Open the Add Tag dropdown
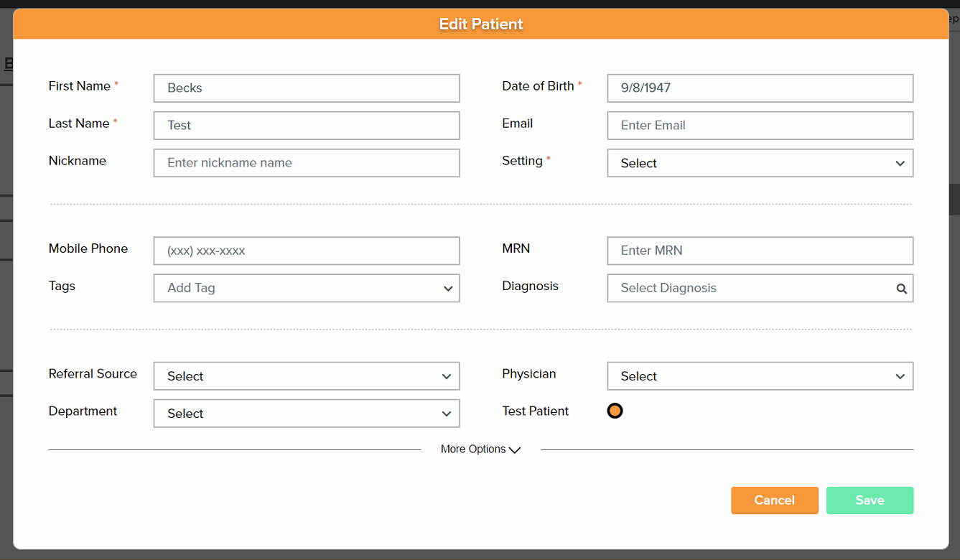 pyautogui.click(x=307, y=288)
